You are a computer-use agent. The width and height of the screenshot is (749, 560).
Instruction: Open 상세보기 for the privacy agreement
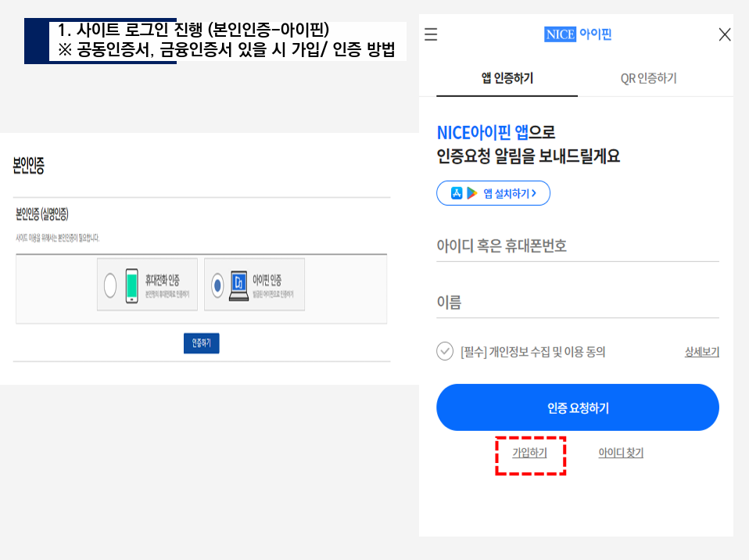702,352
